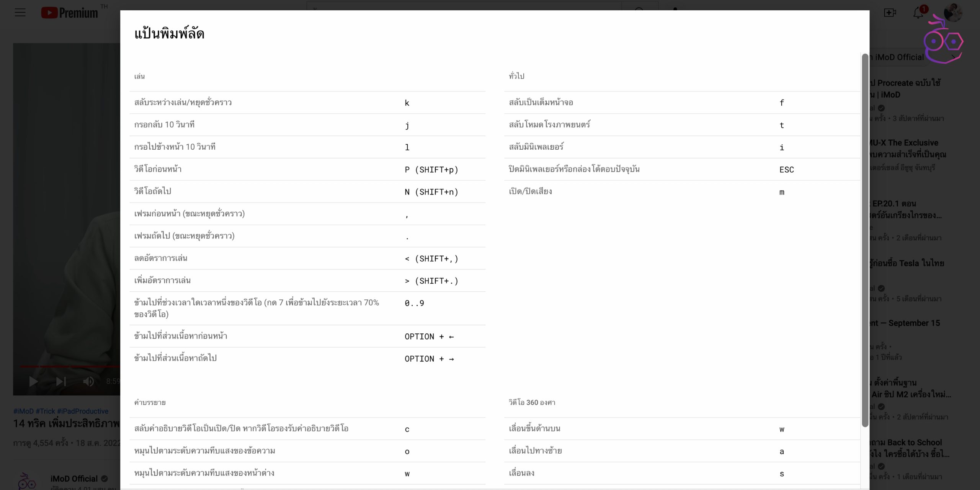Open the account avatar menu
Screen dimensions: 980x490
952,13
